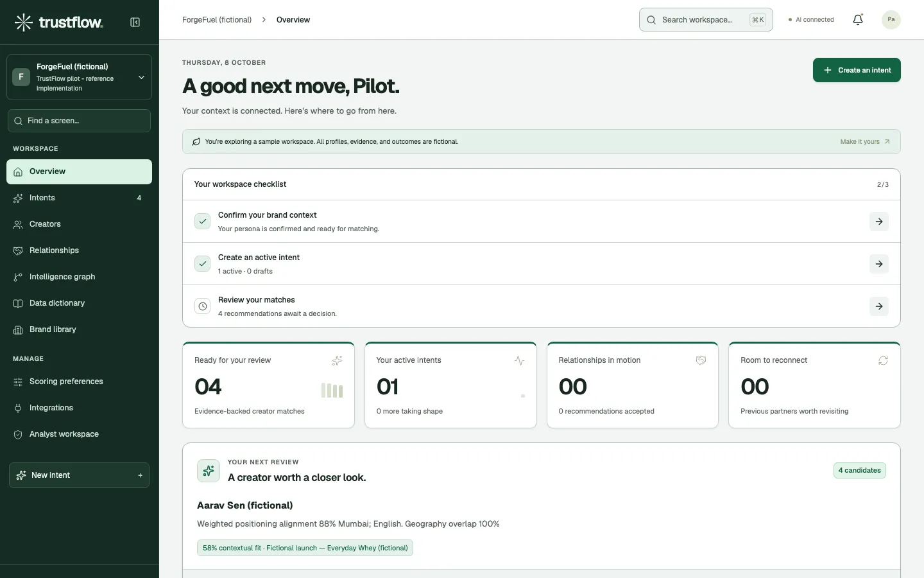Click the Intents sparkle icon
Image resolution: width=924 pixels, height=578 pixels.
pos(18,198)
